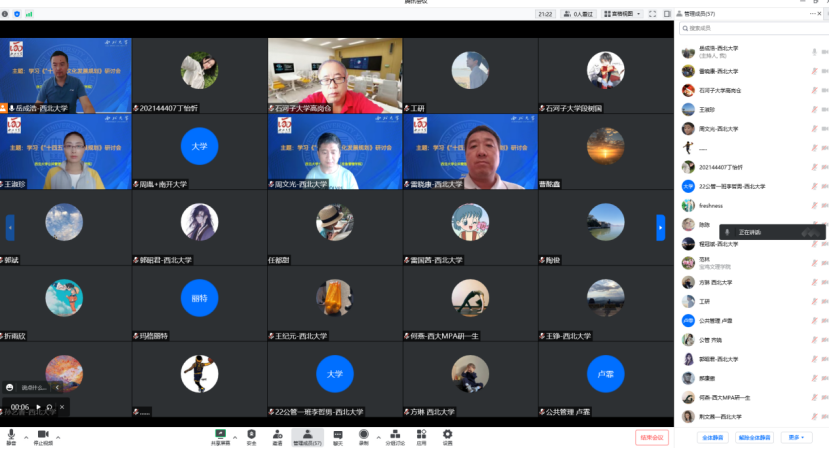This screenshot has width=829, height=449.
Task: Click the Mute All button
Action: 713,437
